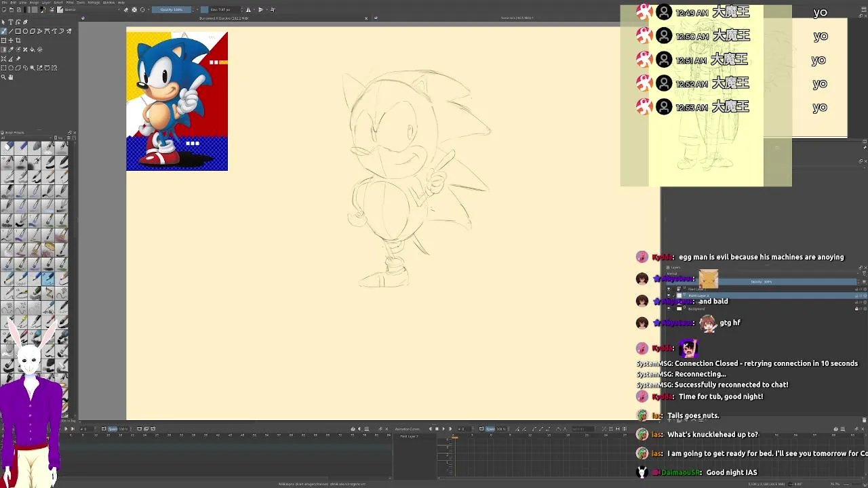Image resolution: width=868 pixels, height=488 pixels.
Task: Select the Fill bucket tool
Action: point(33,49)
